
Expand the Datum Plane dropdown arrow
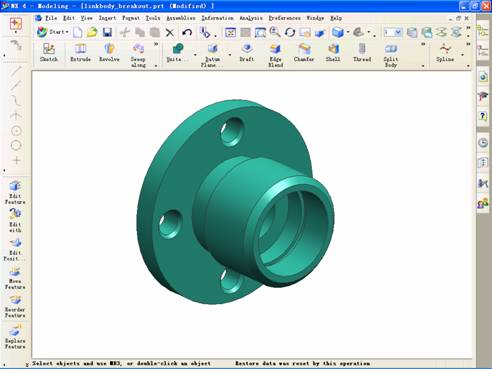[230, 55]
